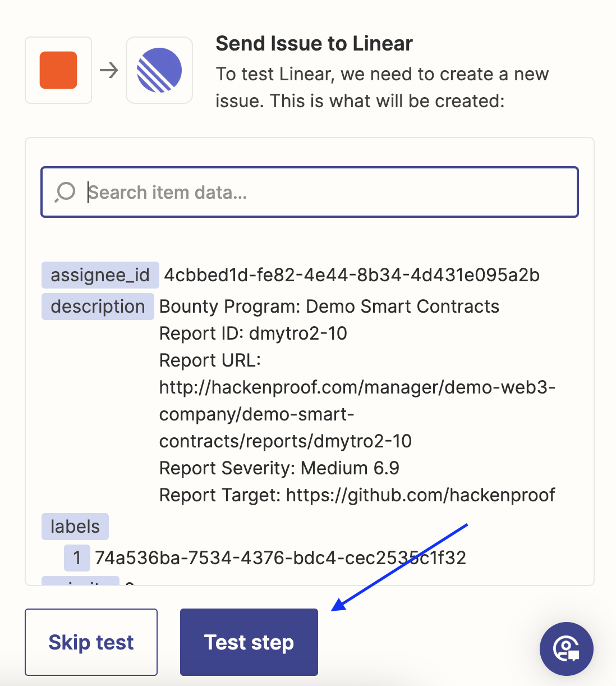Click the assignee_id value 4cbbed1d-fe82
The height and width of the screenshot is (686, 616).
(x=351, y=275)
